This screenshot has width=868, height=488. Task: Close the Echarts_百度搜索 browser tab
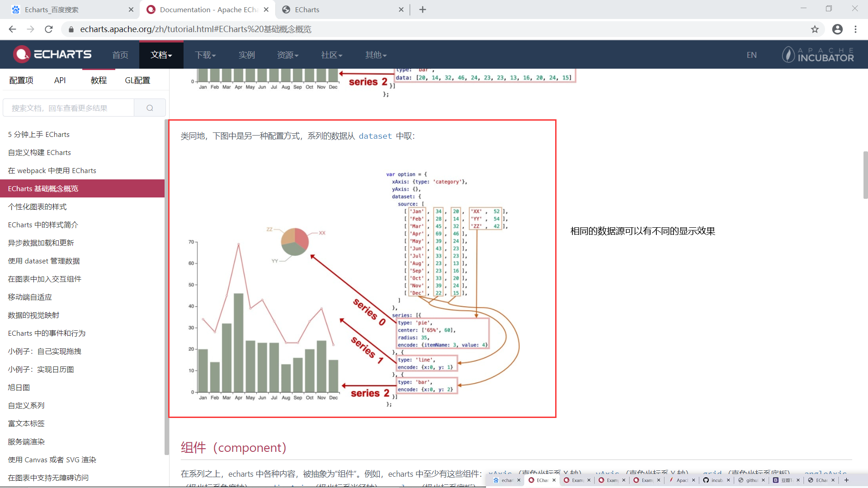click(x=131, y=9)
